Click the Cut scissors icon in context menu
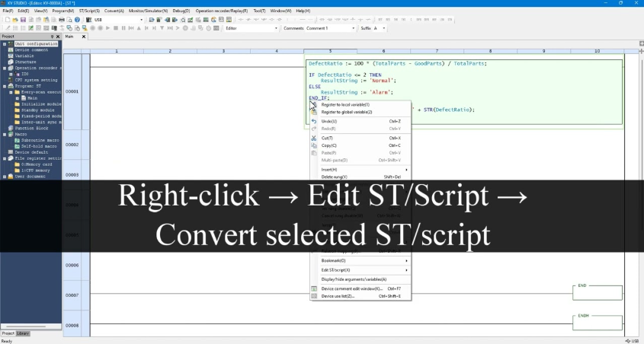This screenshot has height=344, width=644. (314, 138)
